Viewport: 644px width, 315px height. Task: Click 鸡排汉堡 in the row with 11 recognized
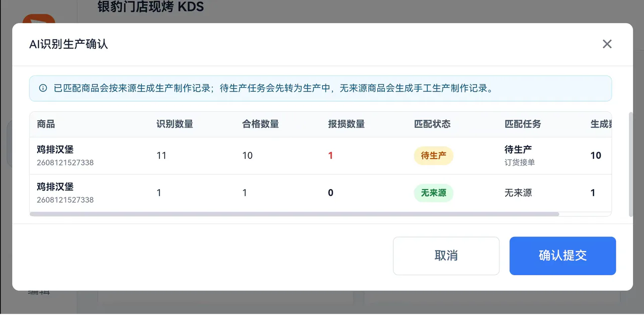pyautogui.click(x=55, y=149)
